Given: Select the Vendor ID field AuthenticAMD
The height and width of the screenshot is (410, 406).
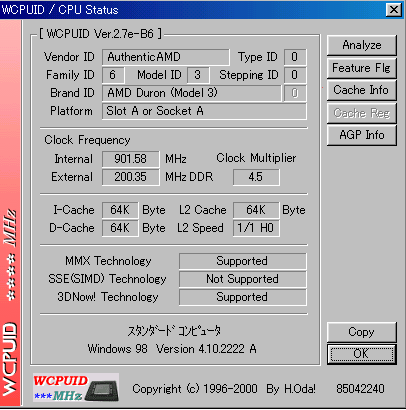Looking at the screenshot, I should pyautogui.click(x=166, y=57).
